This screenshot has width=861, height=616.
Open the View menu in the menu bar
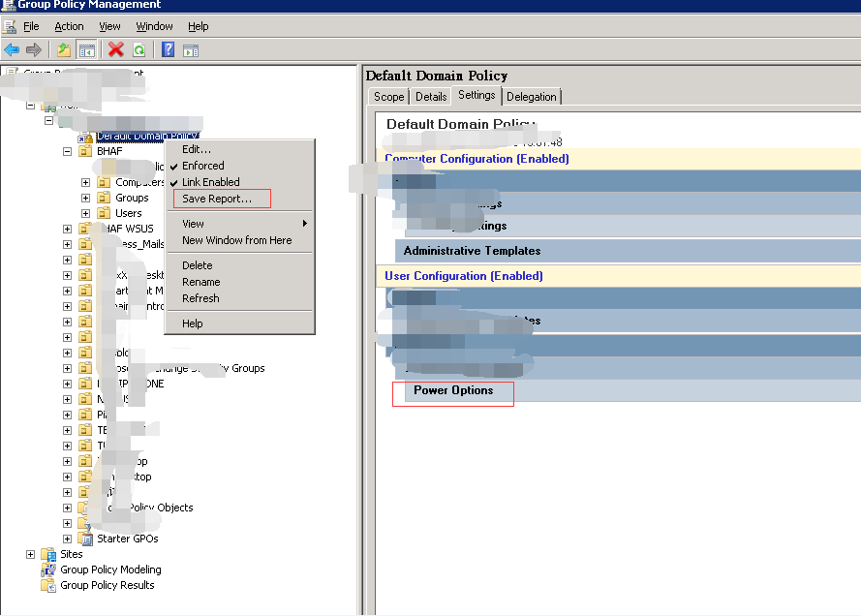[109, 26]
